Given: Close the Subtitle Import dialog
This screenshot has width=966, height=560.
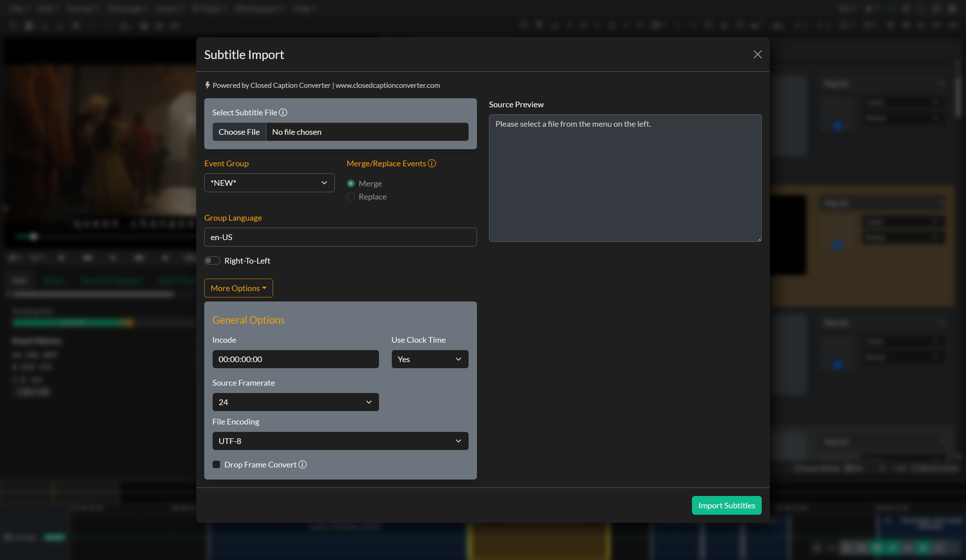Looking at the screenshot, I should coord(757,54).
